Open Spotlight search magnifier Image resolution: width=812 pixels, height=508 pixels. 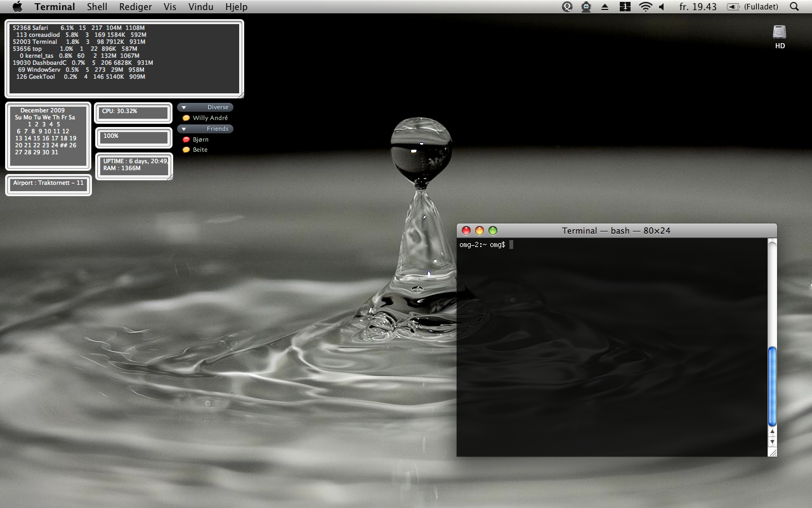[794, 7]
